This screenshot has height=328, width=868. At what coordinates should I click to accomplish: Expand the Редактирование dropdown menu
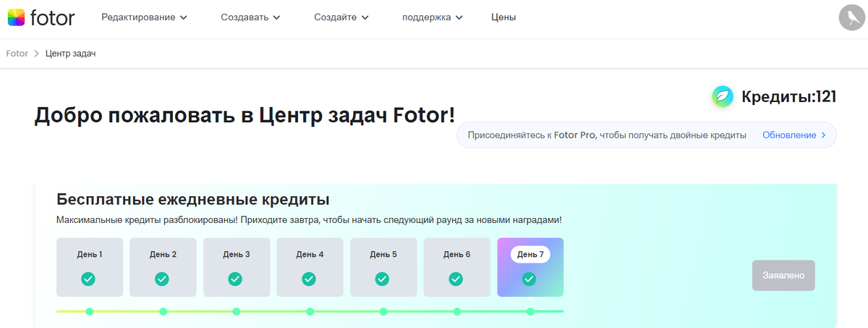coord(144,17)
